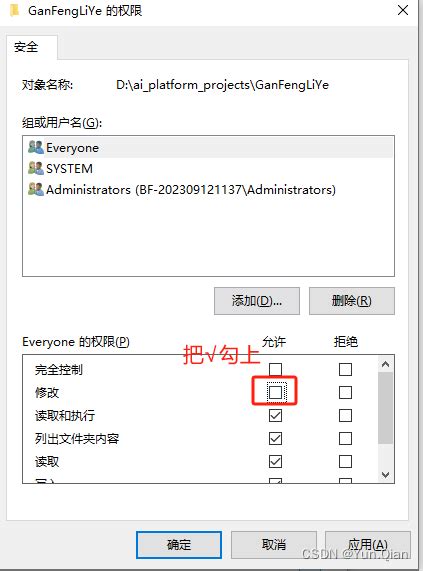Check Deny for 读取 permission
Image resolution: width=423 pixels, height=571 pixels.
(x=345, y=461)
